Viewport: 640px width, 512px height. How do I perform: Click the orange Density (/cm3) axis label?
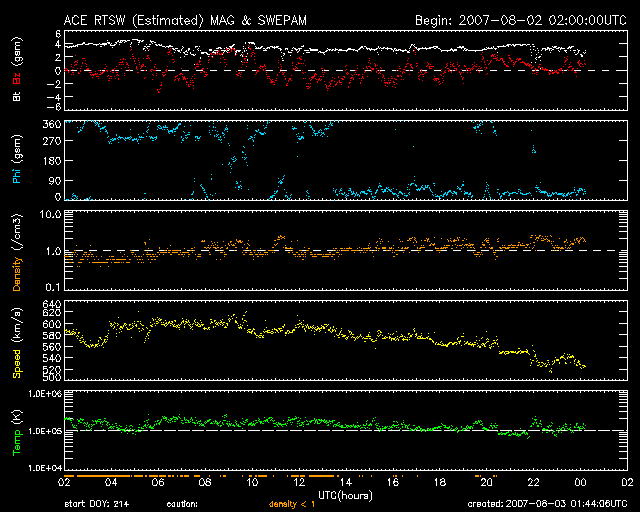click(x=16, y=257)
